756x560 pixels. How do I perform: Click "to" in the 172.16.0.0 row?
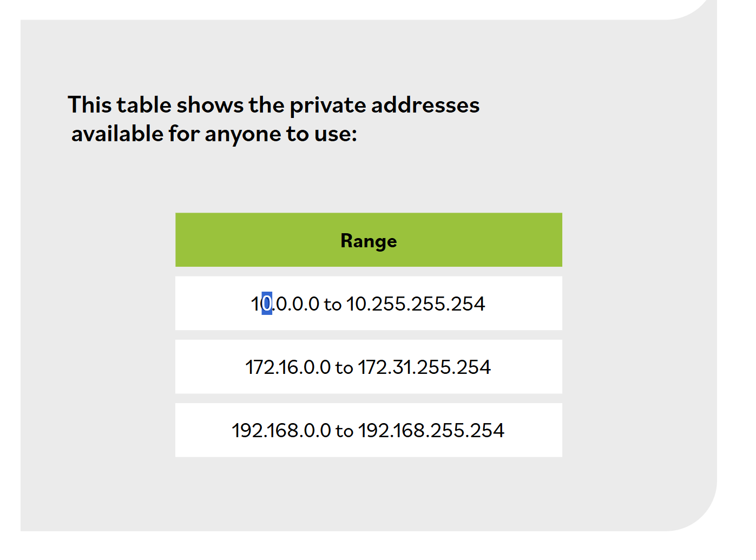[x=344, y=368]
